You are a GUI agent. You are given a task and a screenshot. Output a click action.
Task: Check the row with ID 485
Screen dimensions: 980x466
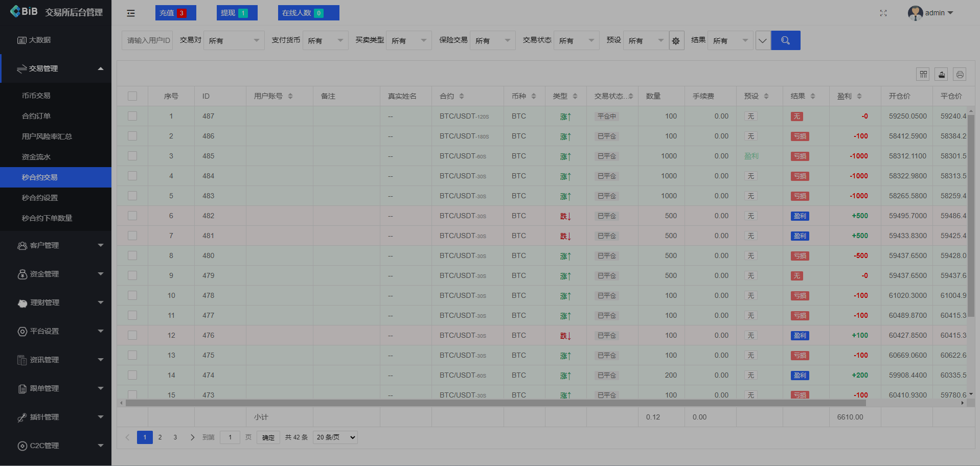tap(132, 156)
